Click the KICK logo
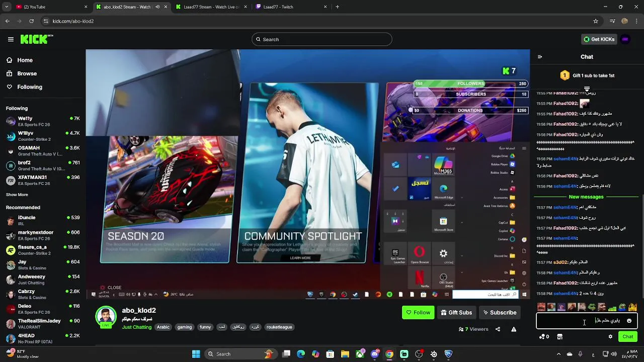Screen dimensions: 644x362 point(37,39)
